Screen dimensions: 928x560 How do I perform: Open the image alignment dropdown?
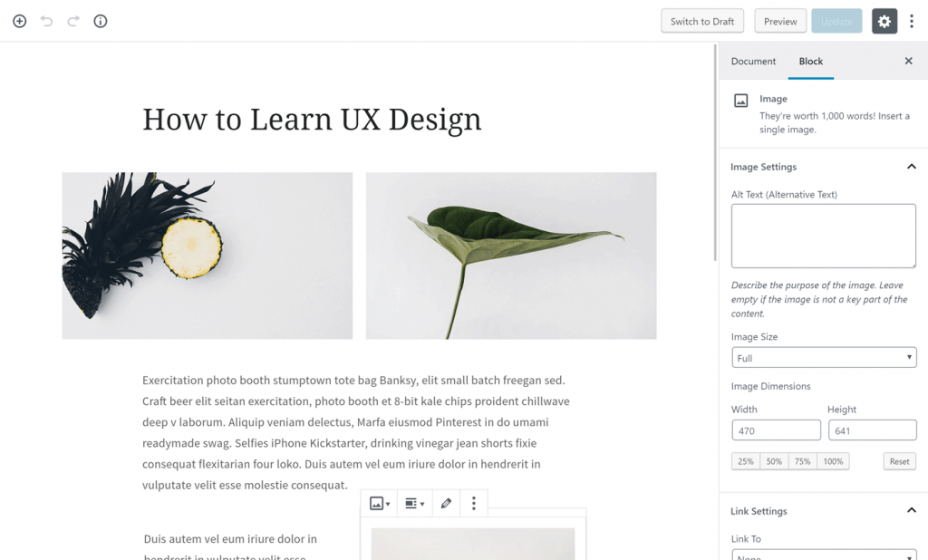tap(414, 504)
